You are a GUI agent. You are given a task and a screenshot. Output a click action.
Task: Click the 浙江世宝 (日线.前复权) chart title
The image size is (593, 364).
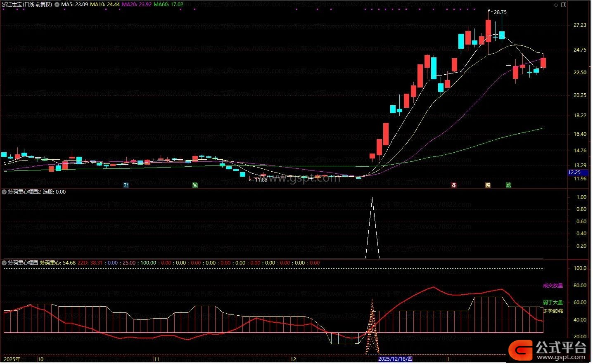click(27, 5)
